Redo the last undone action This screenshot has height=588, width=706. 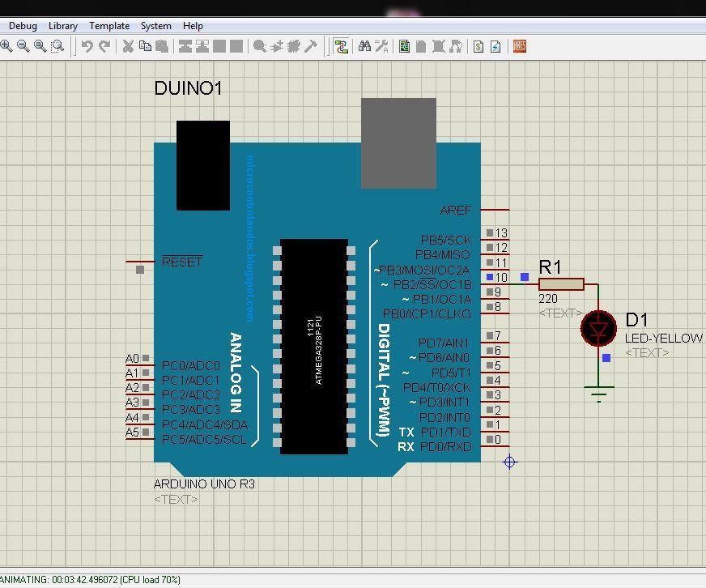tap(103, 46)
